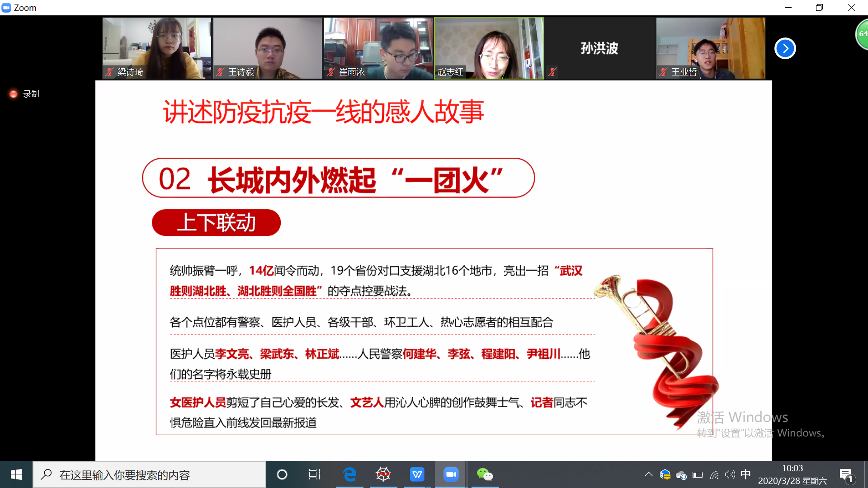The height and width of the screenshot is (488, 868).
Task: Stop the 录制 recording indicator
Action: pyautogui.click(x=13, y=94)
